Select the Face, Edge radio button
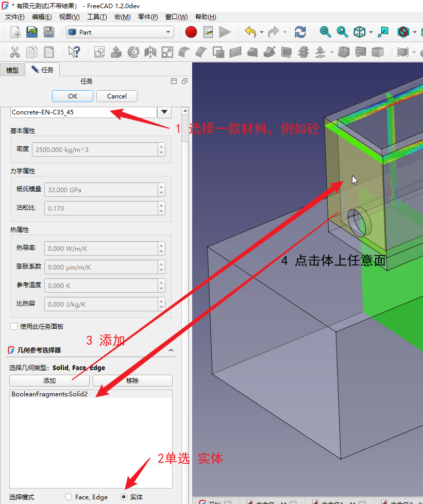The image size is (423, 504). click(x=69, y=497)
